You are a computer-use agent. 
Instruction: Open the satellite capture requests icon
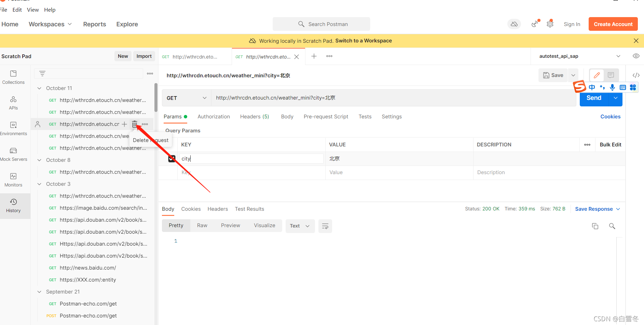click(x=535, y=24)
